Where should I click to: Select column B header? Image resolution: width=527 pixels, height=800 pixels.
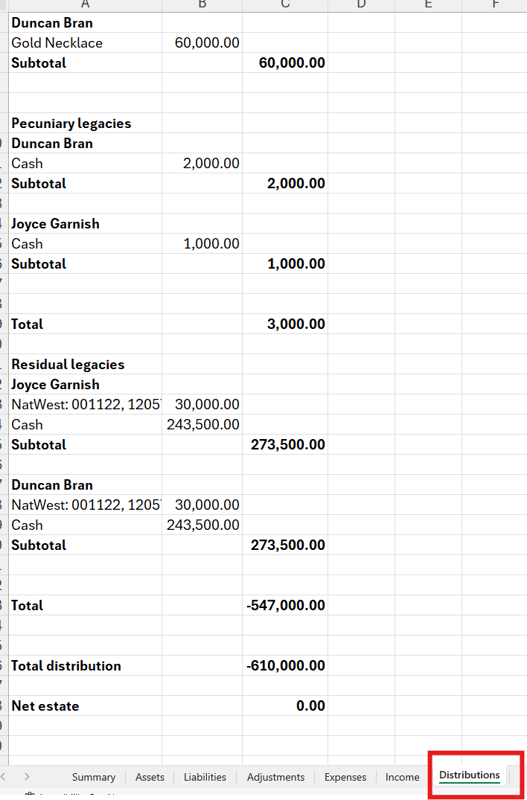coord(202,5)
